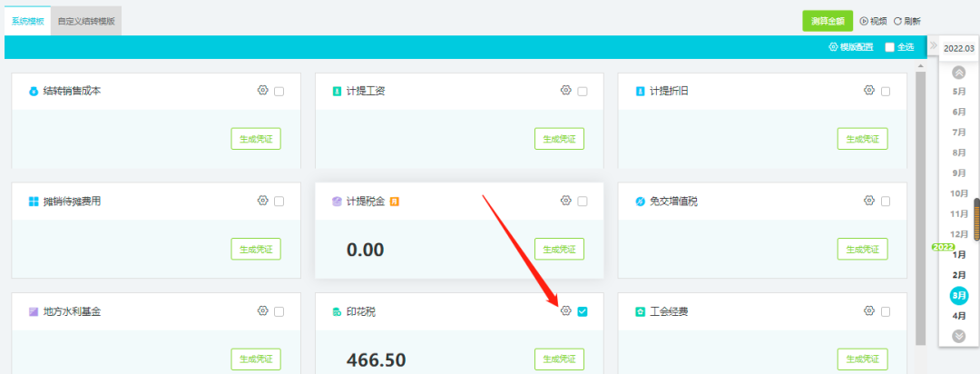Screen dimensions: 980x374
Task: Select 5月 in the month list
Action: [x=959, y=92]
